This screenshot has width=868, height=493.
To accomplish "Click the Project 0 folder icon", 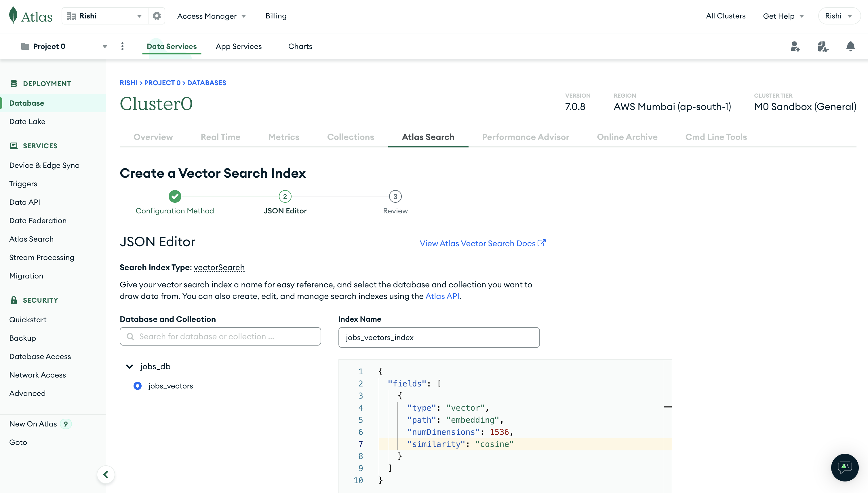I will click(x=25, y=46).
